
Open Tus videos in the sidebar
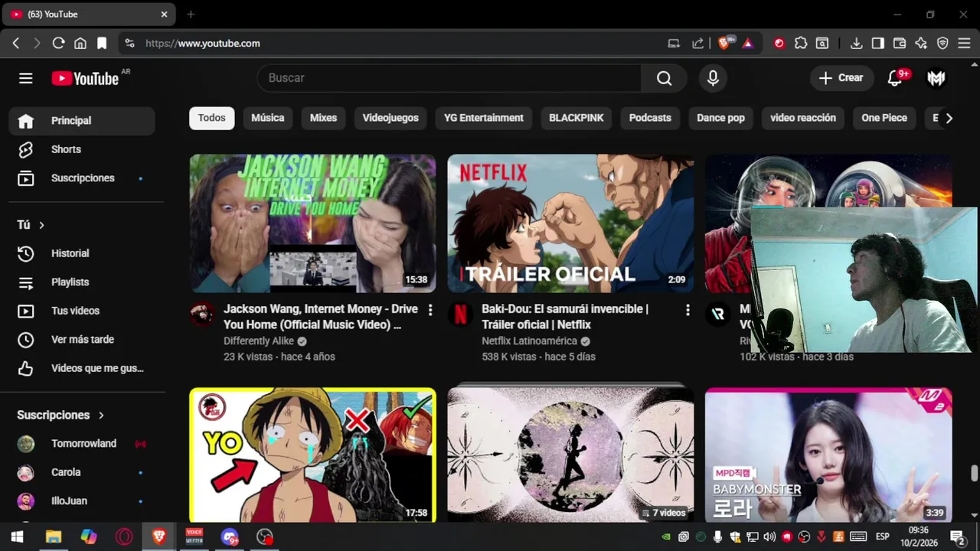tap(82, 311)
